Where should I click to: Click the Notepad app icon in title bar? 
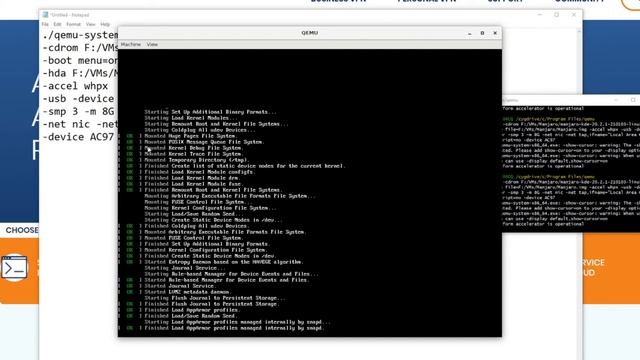45,15
